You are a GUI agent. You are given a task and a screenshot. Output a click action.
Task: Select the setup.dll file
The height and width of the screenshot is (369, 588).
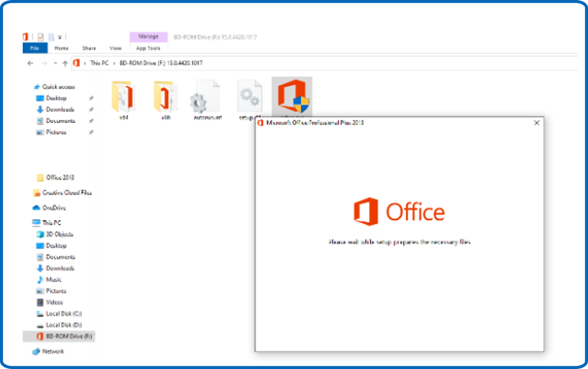coord(250,99)
